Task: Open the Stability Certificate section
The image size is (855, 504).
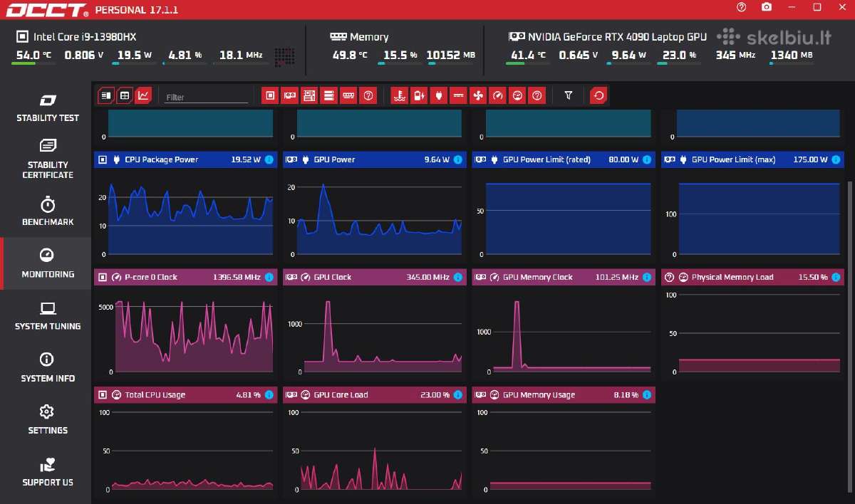Action: tap(48, 159)
